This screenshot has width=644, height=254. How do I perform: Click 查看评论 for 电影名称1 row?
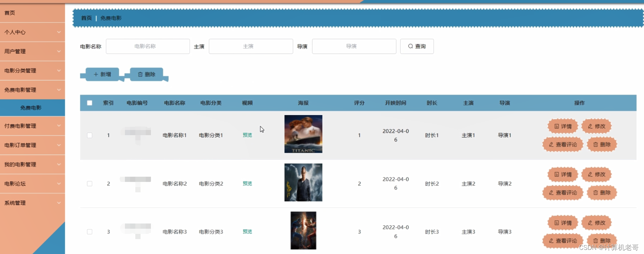click(563, 144)
